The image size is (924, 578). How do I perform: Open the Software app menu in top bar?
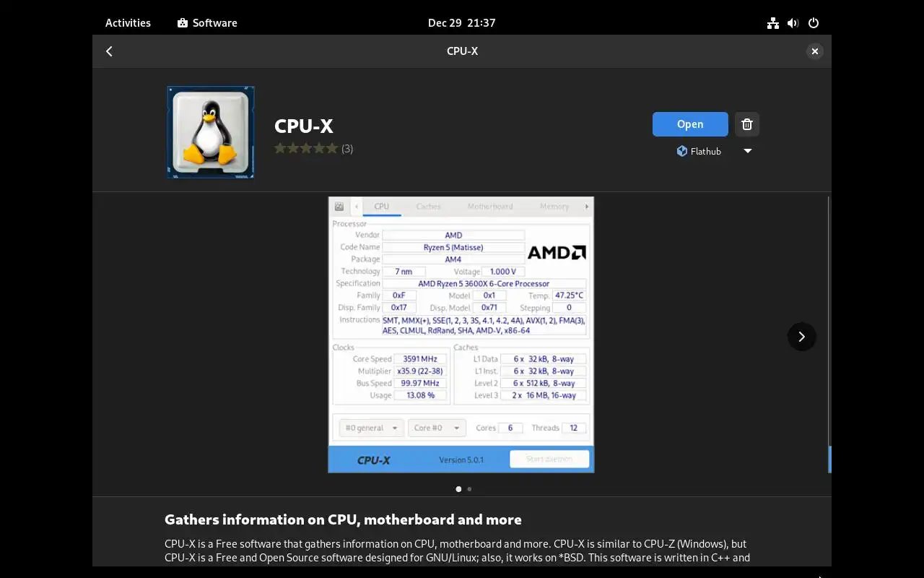click(207, 23)
